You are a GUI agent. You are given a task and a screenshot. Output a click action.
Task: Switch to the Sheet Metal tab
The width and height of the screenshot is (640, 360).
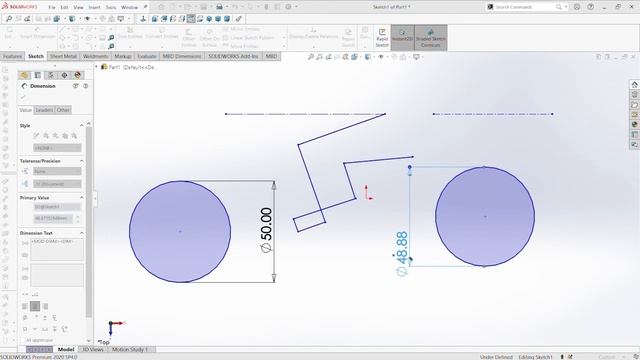click(x=63, y=56)
